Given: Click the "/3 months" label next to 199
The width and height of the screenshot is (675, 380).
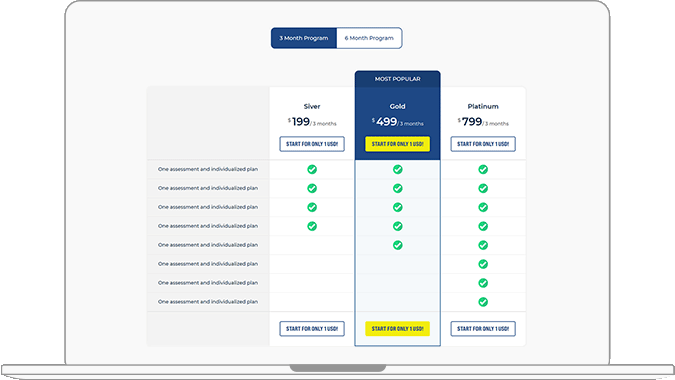Looking at the screenshot, I should tap(323, 124).
